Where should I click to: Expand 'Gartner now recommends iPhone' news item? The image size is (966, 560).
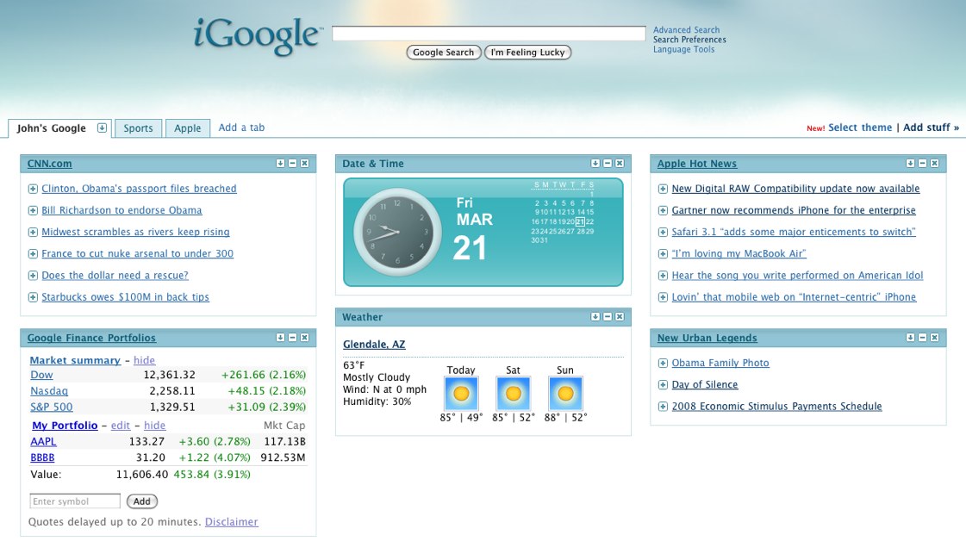[663, 211]
